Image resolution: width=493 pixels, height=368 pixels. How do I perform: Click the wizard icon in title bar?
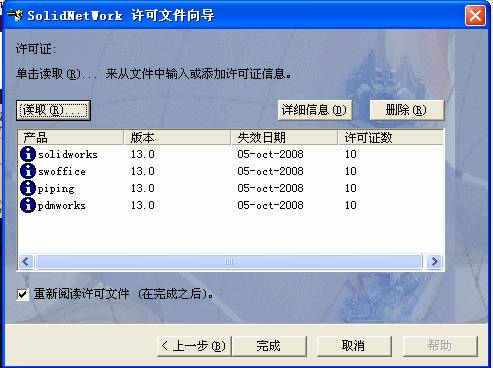(x=15, y=15)
